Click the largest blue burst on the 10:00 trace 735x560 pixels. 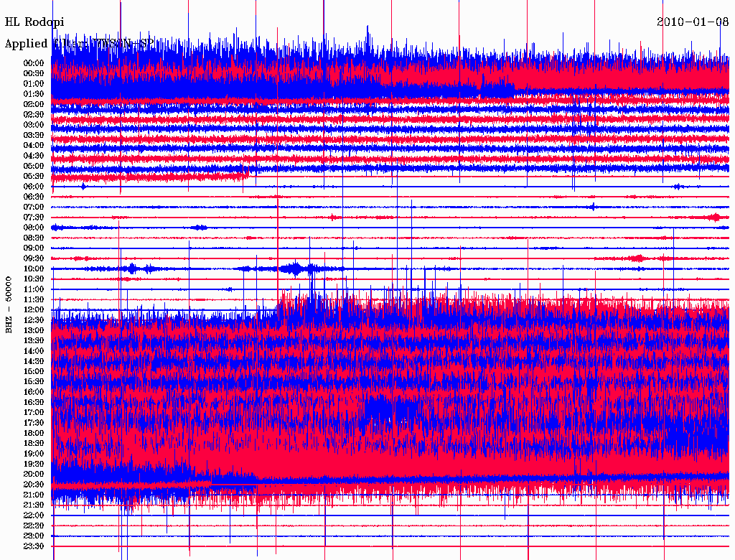click(293, 269)
